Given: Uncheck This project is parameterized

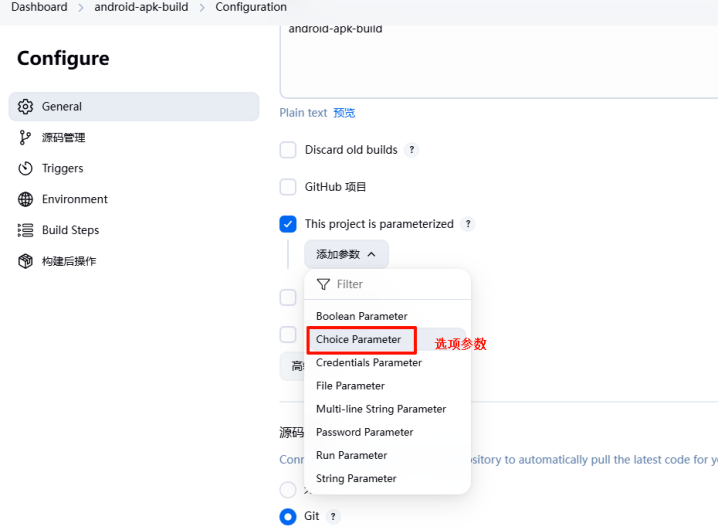Looking at the screenshot, I should [x=288, y=224].
